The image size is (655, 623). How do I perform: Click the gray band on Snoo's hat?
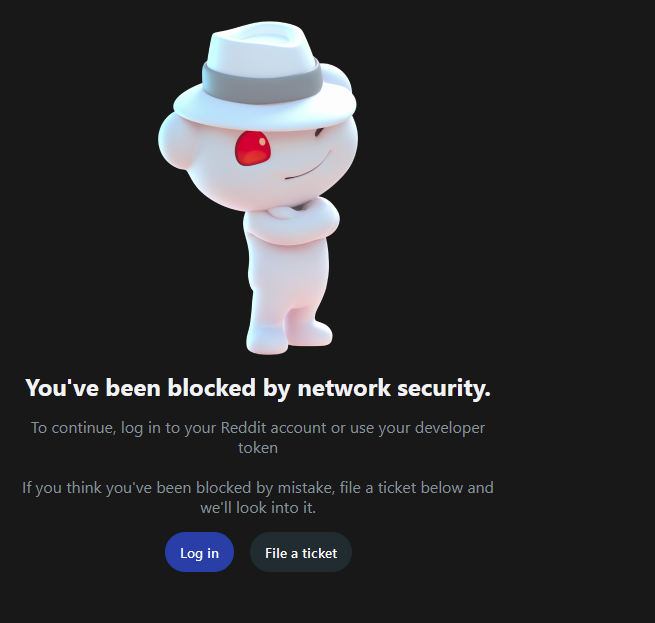point(262,81)
